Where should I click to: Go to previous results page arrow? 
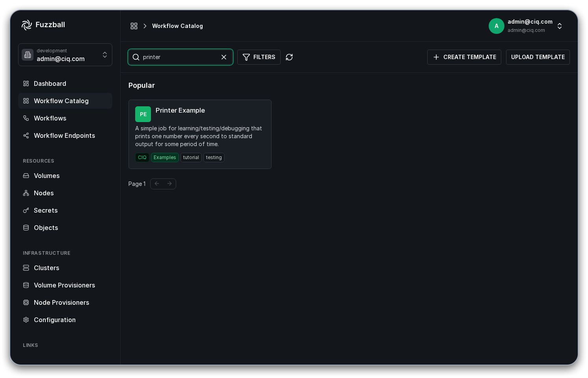click(x=157, y=184)
